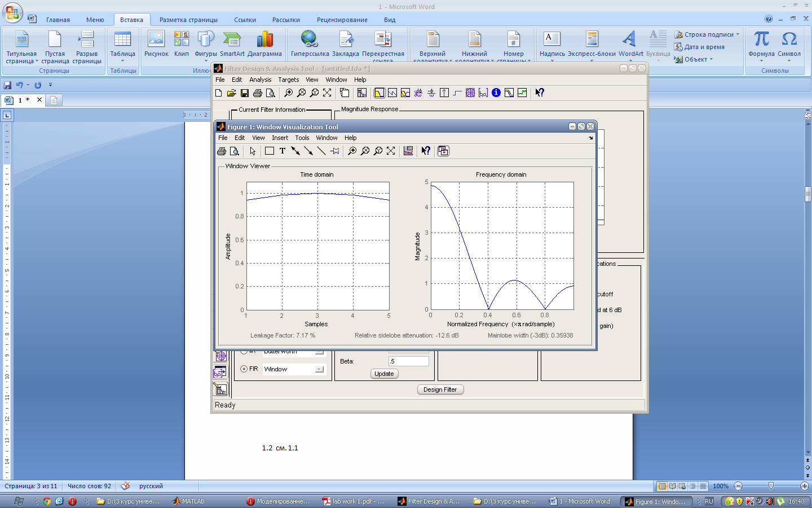Click Zoom In icon in Window Visualization Tool
812x508 pixels.
352,151
